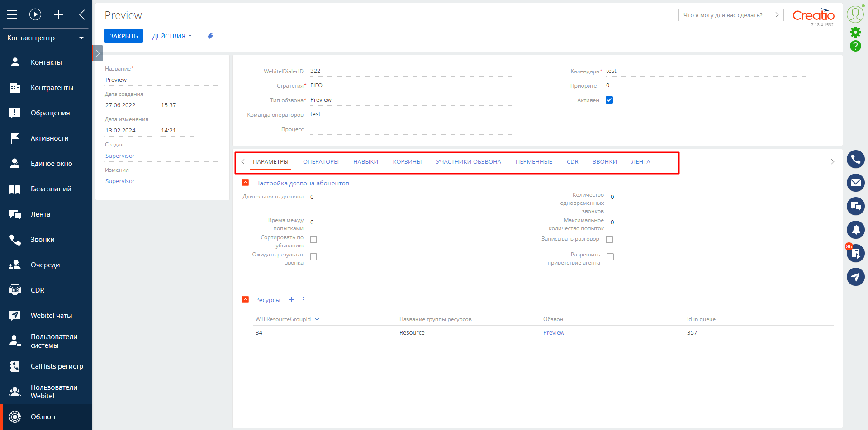Open Call lists регистр section
Screen dimensions: 868x430
pyautogui.click(x=46, y=366)
